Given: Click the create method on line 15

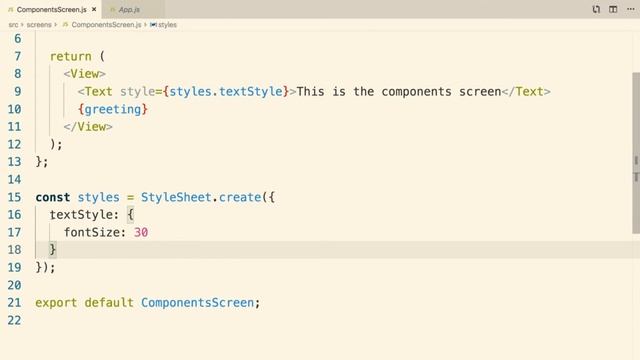Looking at the screenshot, I should [x=240, y=197].
